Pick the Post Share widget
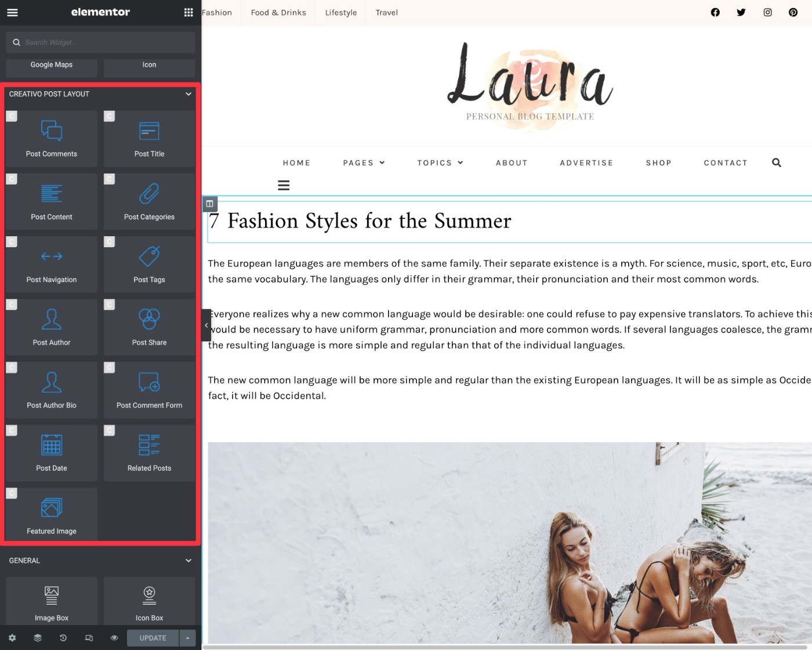812x650 pixels. pos(149,327)
